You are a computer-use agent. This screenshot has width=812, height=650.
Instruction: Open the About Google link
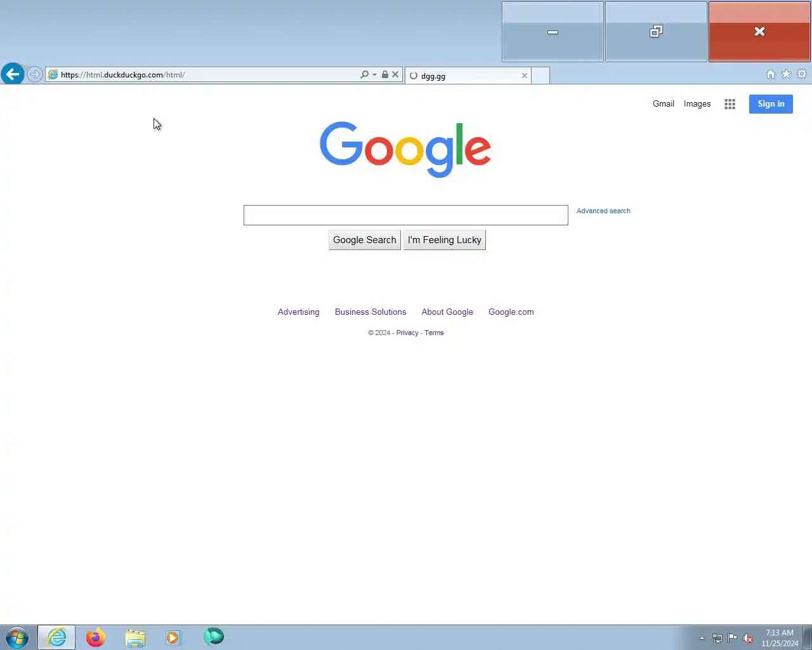coord(447,312)
